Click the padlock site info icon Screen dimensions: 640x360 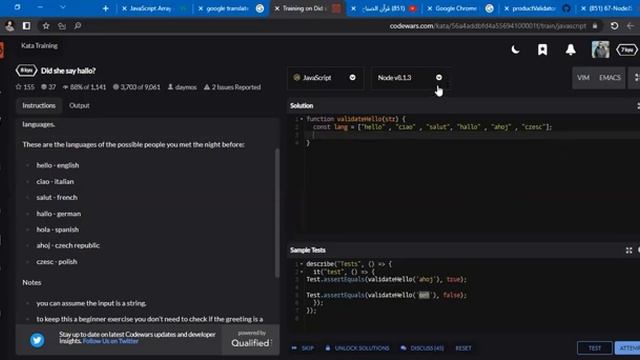coord(595,26)
